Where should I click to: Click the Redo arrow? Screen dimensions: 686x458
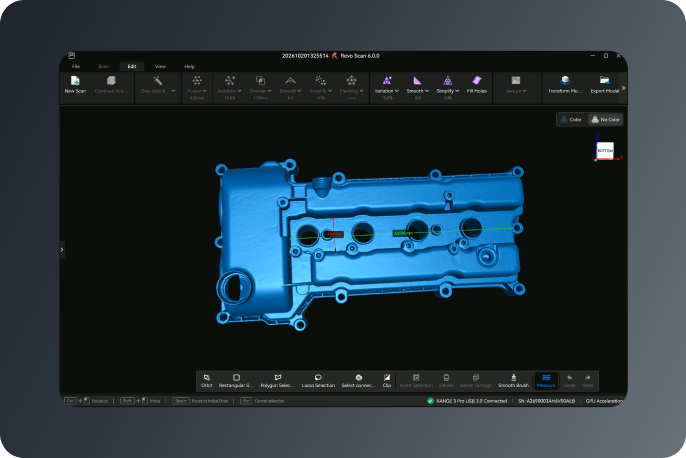tap(588, 378)
